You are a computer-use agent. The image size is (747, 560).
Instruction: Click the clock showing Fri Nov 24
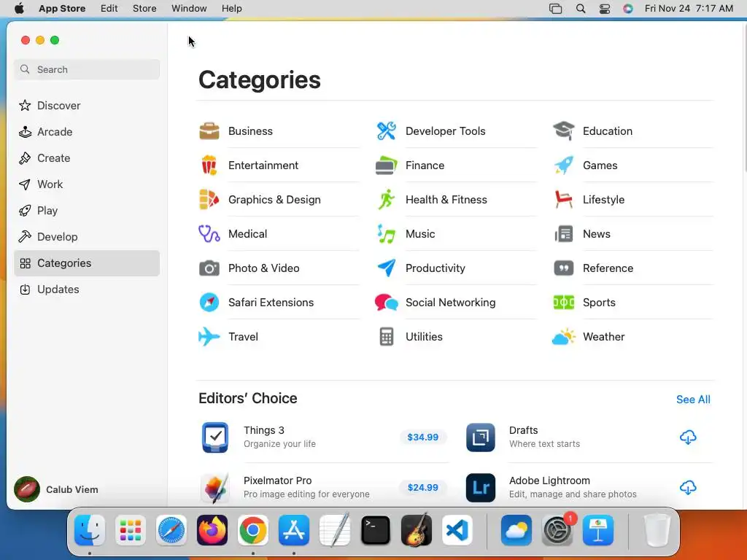(x=689, y=9)
